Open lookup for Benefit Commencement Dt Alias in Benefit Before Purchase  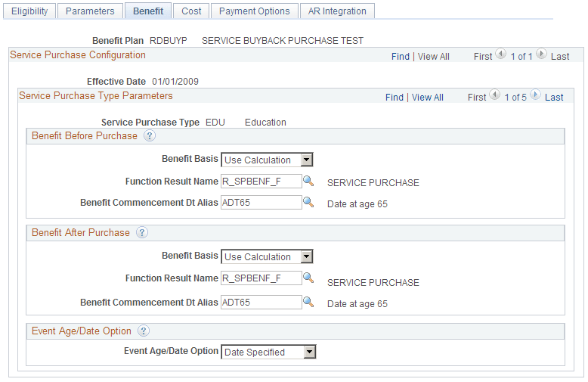point(308,202)
